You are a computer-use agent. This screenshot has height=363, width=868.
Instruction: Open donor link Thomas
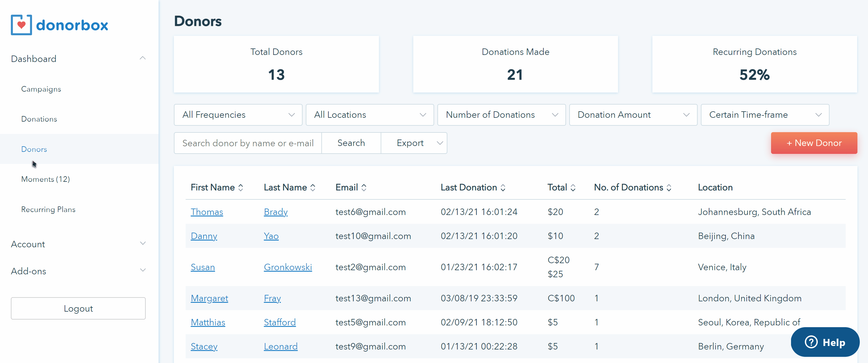coord(207,212)
